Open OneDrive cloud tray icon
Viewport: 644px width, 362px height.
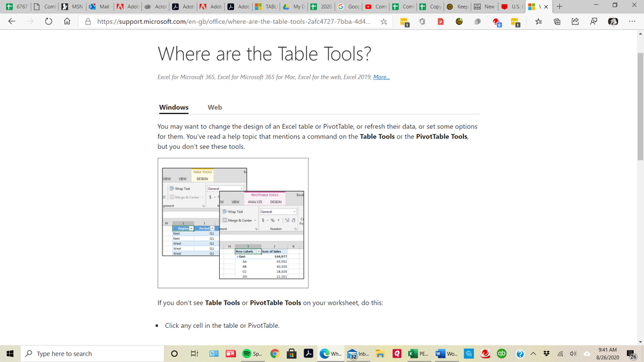(x=587, y=354)
